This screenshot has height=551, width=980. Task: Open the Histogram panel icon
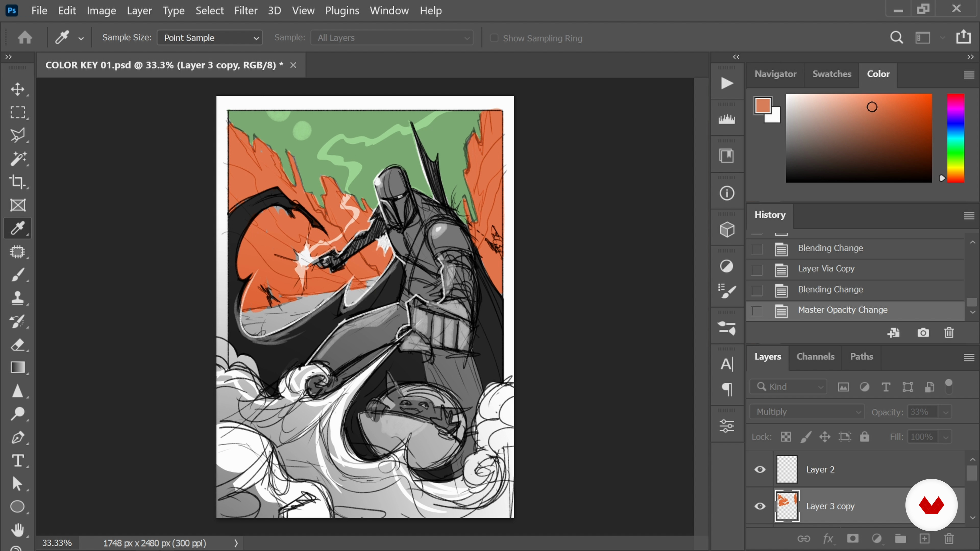(x=727, y=119)
